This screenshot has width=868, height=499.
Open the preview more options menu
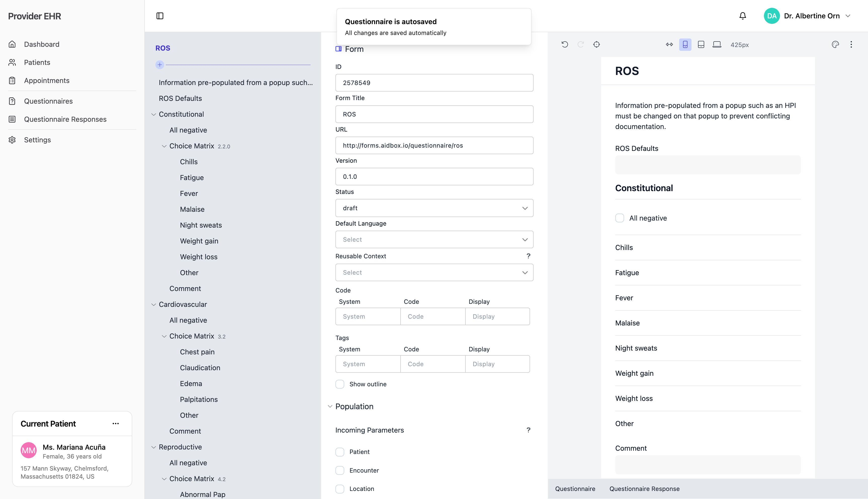851,45
